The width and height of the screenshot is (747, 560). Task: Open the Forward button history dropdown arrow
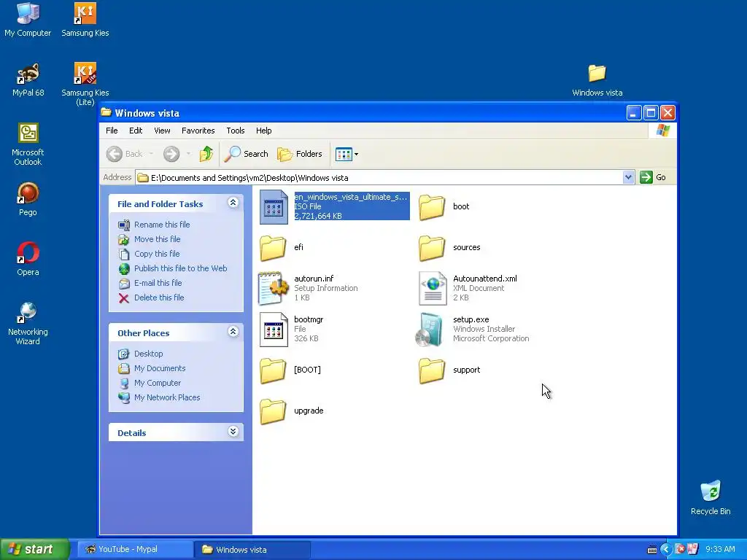pyautogui.click(x=189, y=154)
